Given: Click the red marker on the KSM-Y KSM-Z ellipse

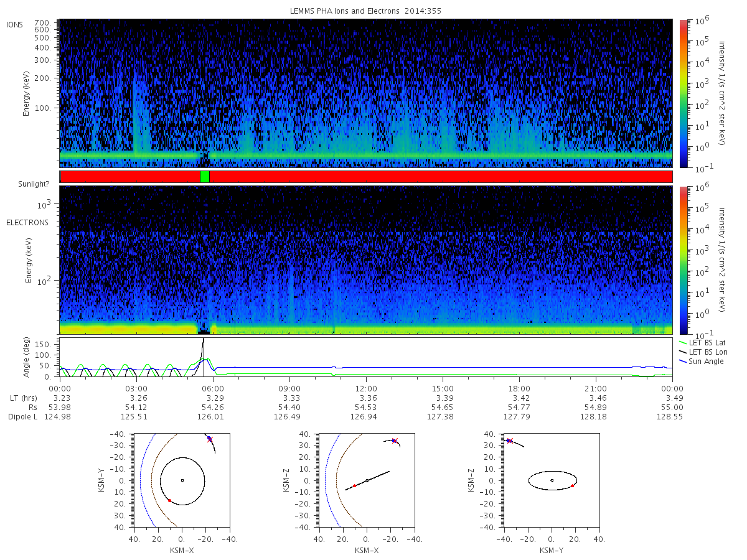Looking at the screenshot, I should point(572,486).
